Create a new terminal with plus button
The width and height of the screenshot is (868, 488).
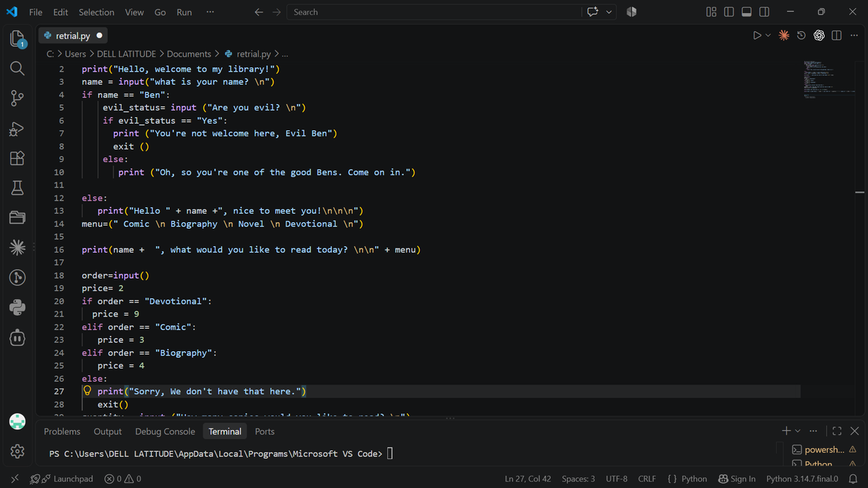(x=786, y=432)
